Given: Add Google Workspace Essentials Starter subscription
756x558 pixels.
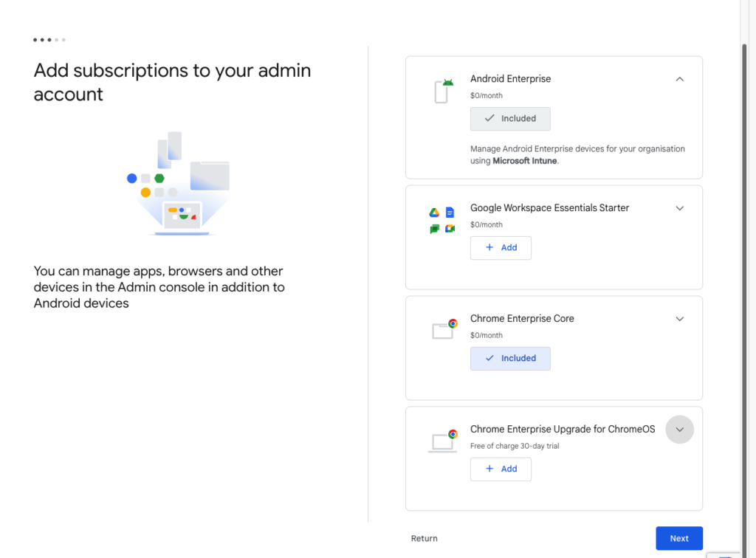Looking at the screenshot, I should [x=501, y=248].
